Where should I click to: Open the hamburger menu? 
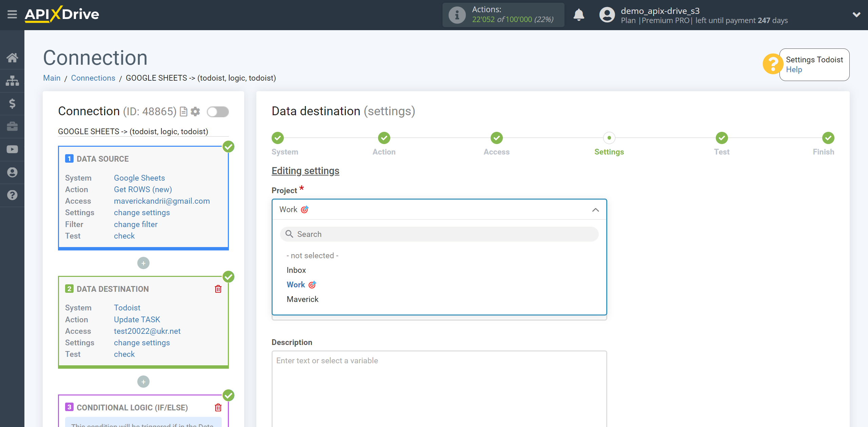pos(12,15)
